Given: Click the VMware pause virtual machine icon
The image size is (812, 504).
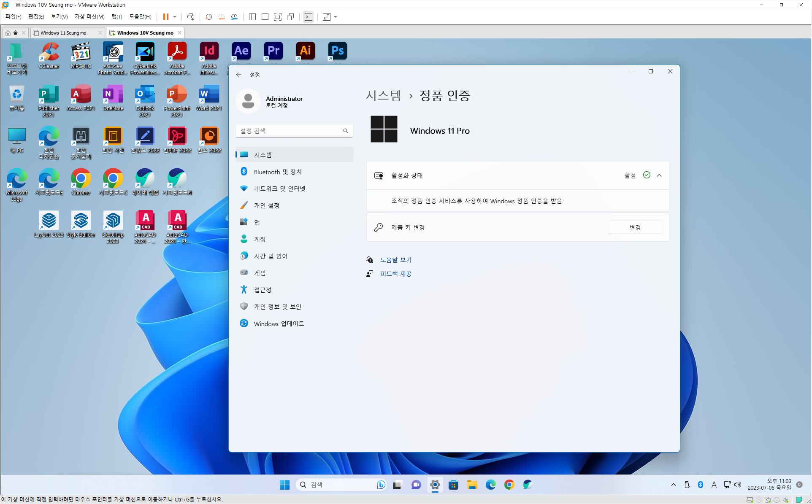Looking at the screenshot, I should [x=166, y=17].
